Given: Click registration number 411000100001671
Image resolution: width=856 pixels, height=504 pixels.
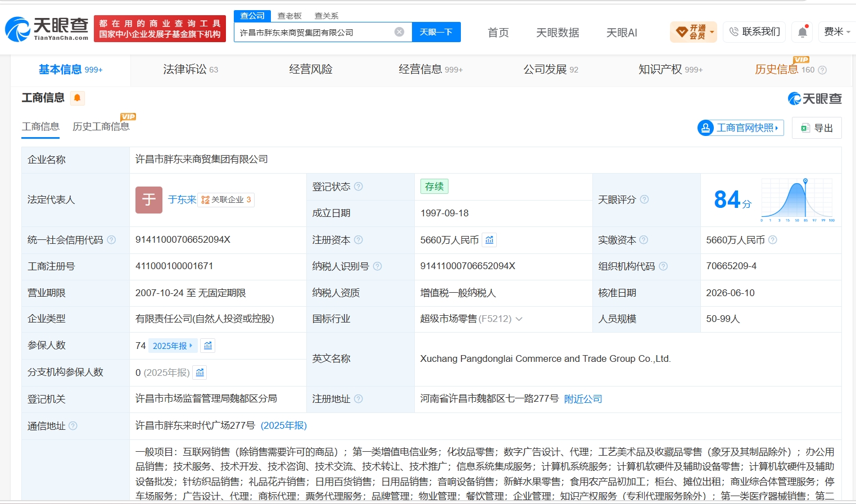Looking at the screenshot, I should click(x=174, y=266).
